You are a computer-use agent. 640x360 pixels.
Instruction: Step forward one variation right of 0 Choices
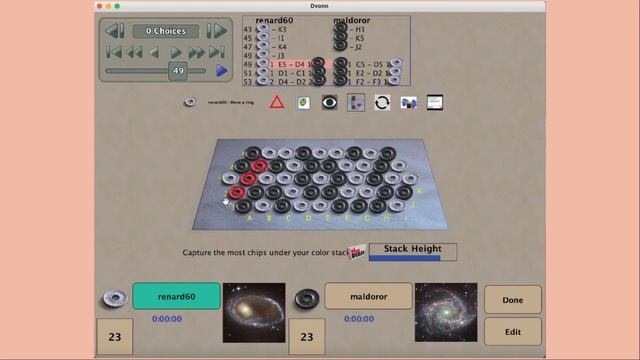216,31
